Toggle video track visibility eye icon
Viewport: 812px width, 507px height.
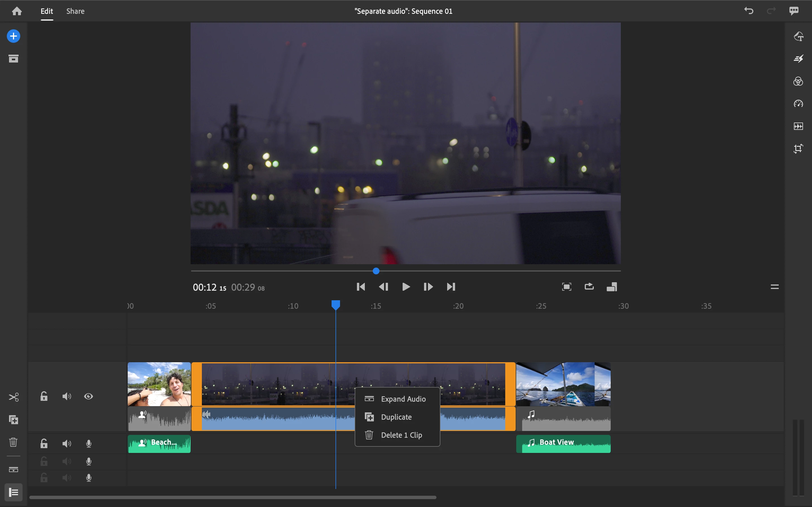pyautogui.click(x=89, y=396)
